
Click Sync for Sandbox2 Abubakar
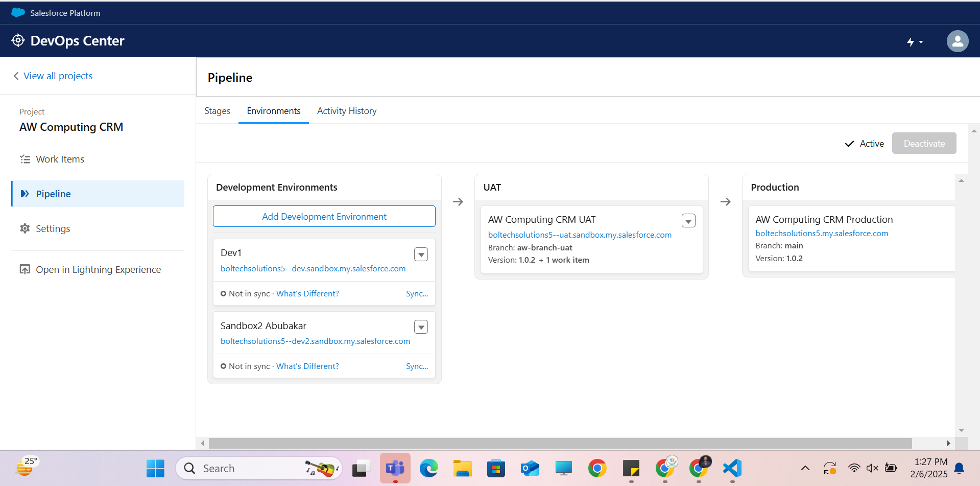pos(417,366)
